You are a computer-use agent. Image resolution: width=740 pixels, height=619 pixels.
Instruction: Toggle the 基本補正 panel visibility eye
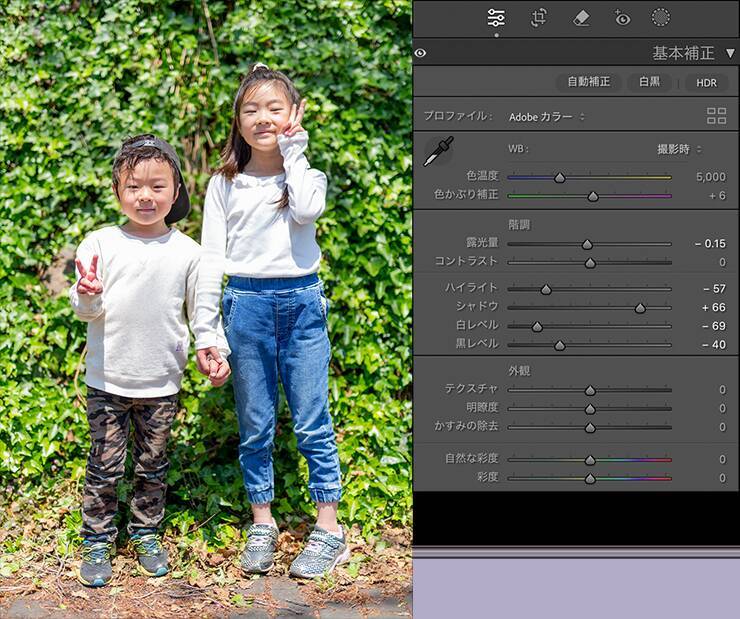pos(420,53)
